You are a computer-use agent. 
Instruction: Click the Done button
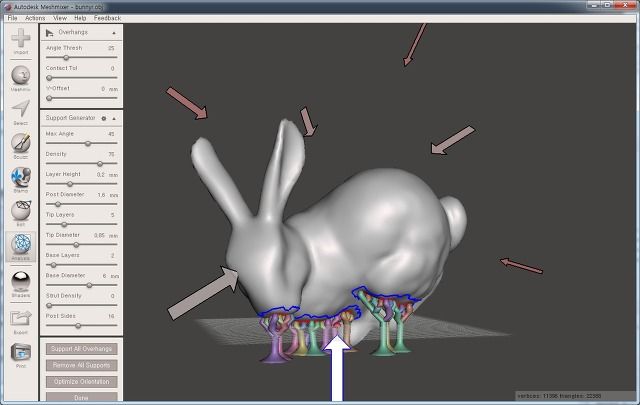click(x=82, y=397)
